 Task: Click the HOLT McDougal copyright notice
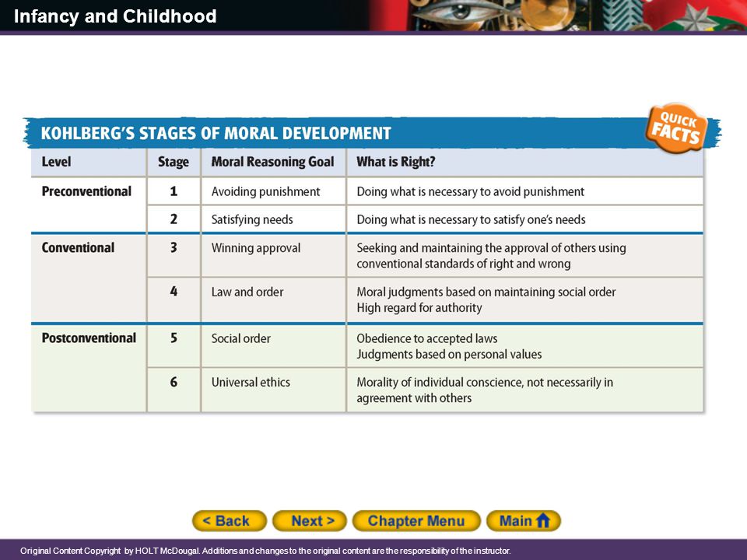pos(265,551)
